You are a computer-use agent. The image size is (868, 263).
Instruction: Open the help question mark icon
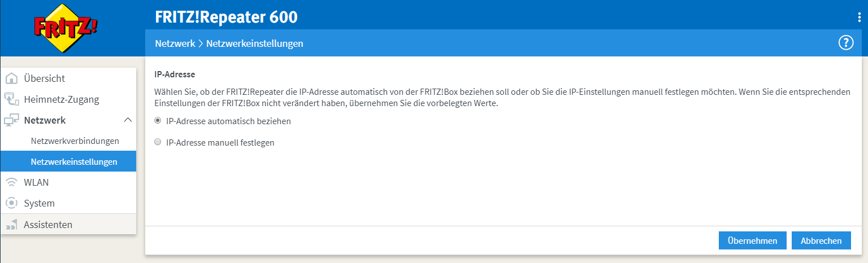pos(845,43)
